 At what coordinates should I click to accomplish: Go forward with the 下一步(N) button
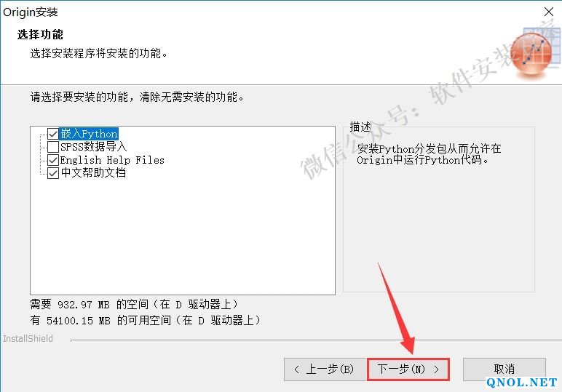coord(408,369)
